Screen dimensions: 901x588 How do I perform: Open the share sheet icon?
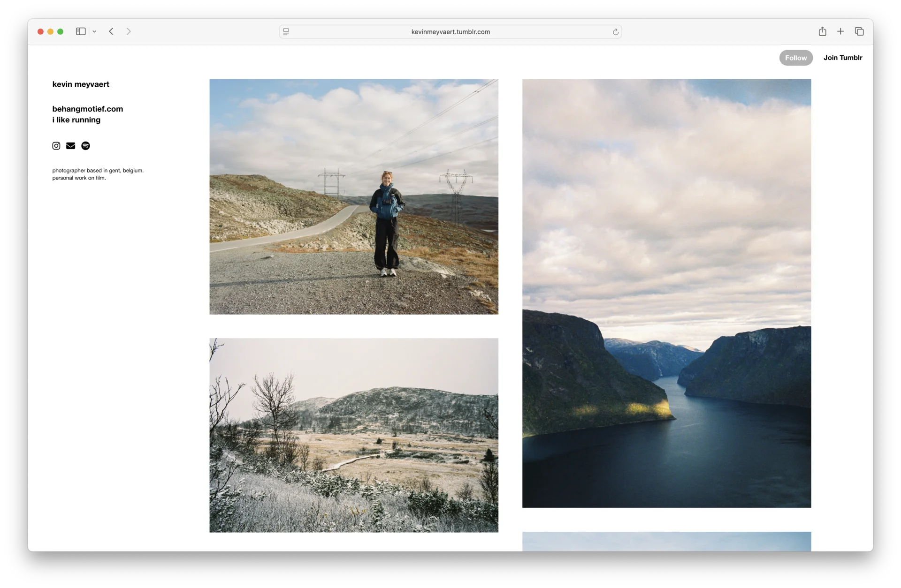point(822,31)
